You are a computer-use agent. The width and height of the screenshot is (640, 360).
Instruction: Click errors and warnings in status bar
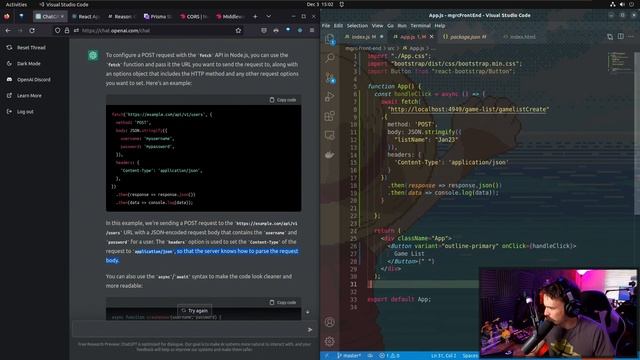[389, 356]
